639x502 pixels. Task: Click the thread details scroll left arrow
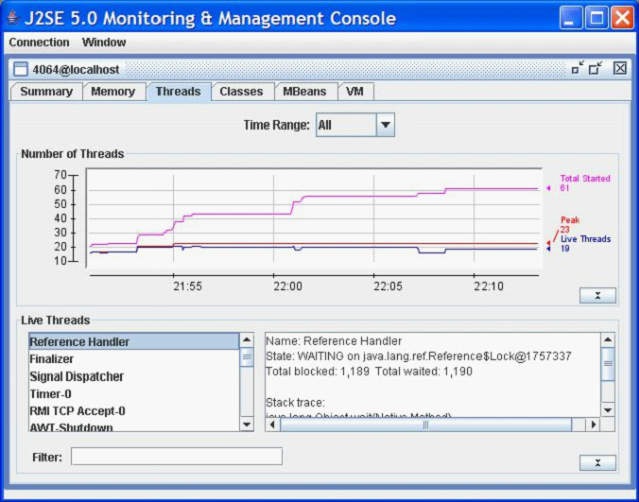[x=272, y=425]
